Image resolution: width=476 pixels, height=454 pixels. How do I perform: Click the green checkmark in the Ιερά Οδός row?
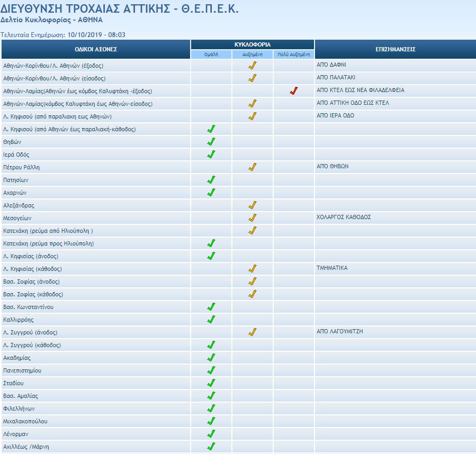point(211,155)
